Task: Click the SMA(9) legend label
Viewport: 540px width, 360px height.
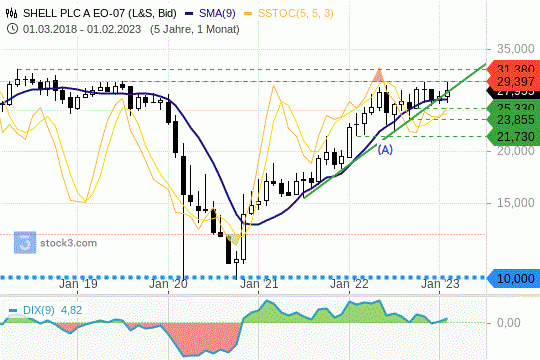Action: coord(217,13)
